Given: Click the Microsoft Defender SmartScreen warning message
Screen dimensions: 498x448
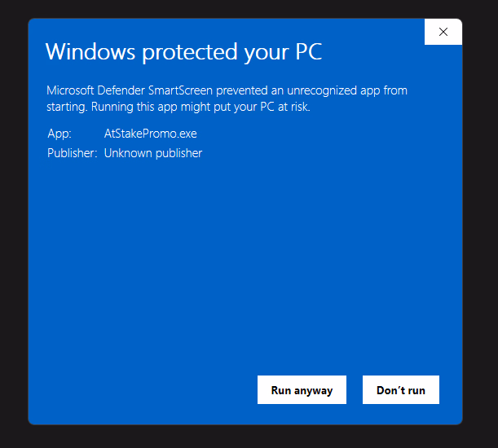Looking at the screenshot, I should coord(227,99).
